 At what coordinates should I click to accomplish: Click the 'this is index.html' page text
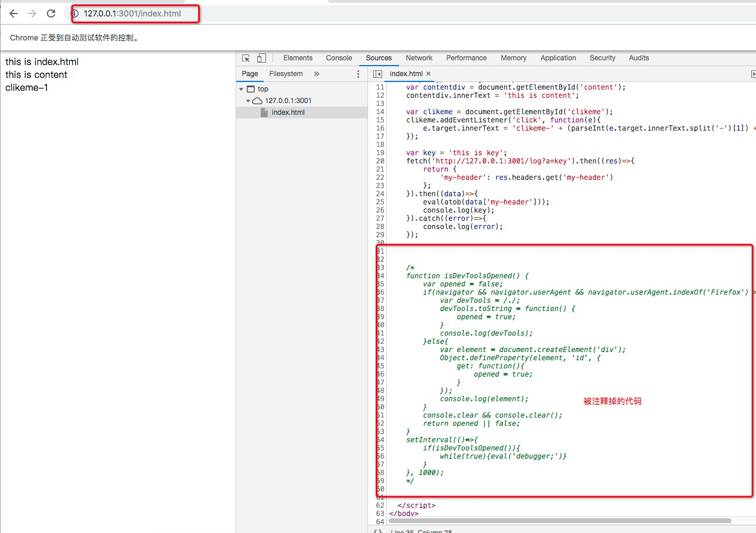click(x=42, y=62)
